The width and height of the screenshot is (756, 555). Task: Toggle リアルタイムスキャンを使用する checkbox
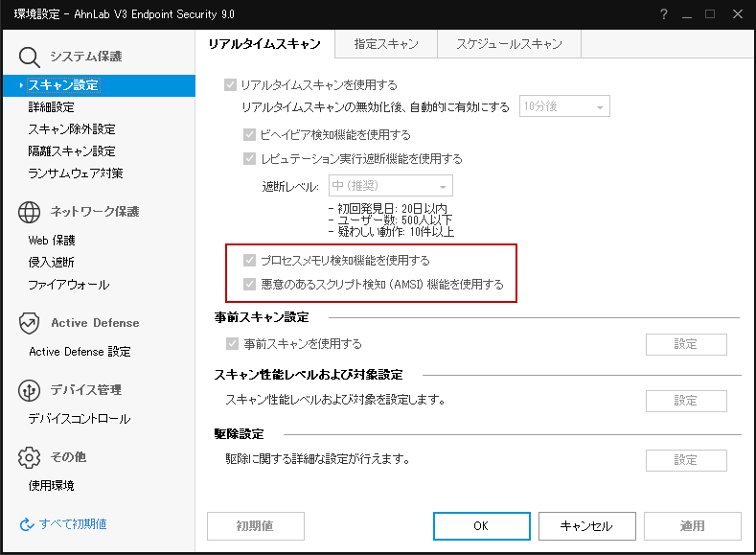230,85
